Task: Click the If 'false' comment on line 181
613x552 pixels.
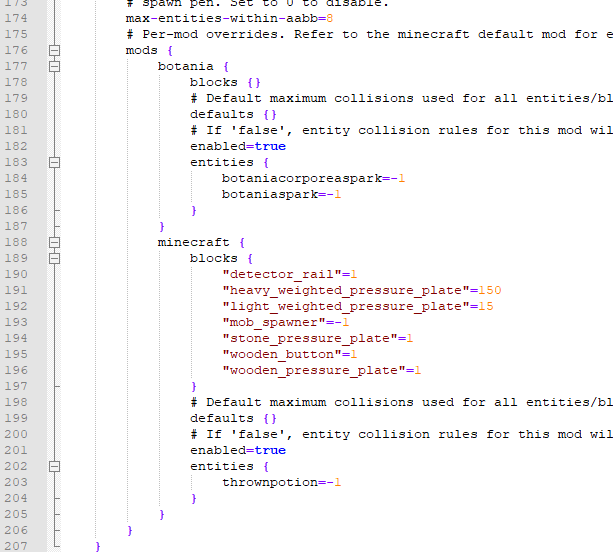Action: (x=401, y=131)
